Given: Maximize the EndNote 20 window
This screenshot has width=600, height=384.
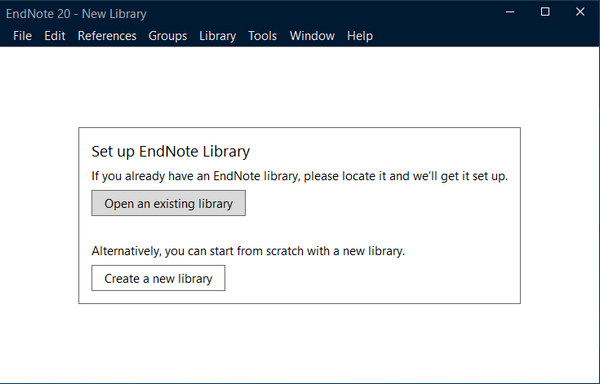Looking at the screenshot, I should click(545, 12).
